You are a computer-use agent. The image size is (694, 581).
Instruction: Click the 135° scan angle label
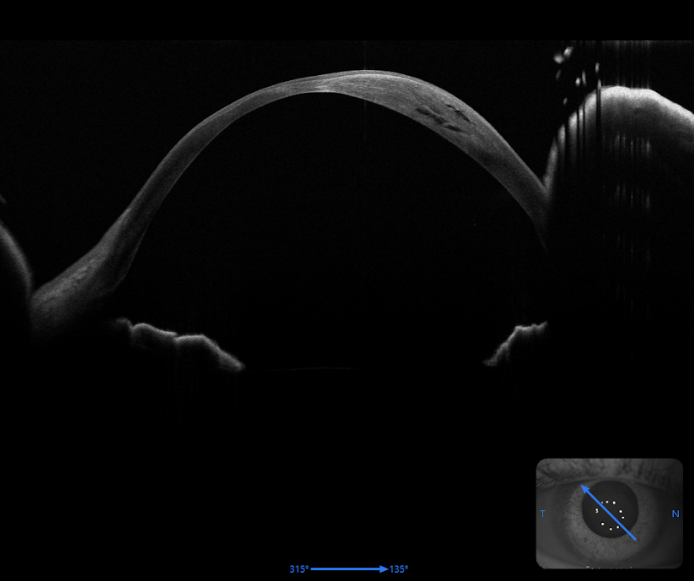(x=398, y=569)
